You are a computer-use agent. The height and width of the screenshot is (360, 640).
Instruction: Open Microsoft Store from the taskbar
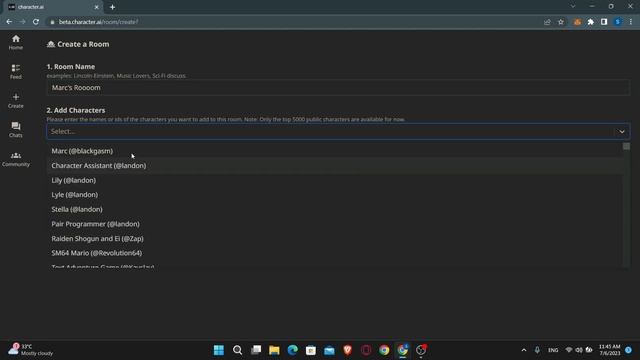point(311,350)
